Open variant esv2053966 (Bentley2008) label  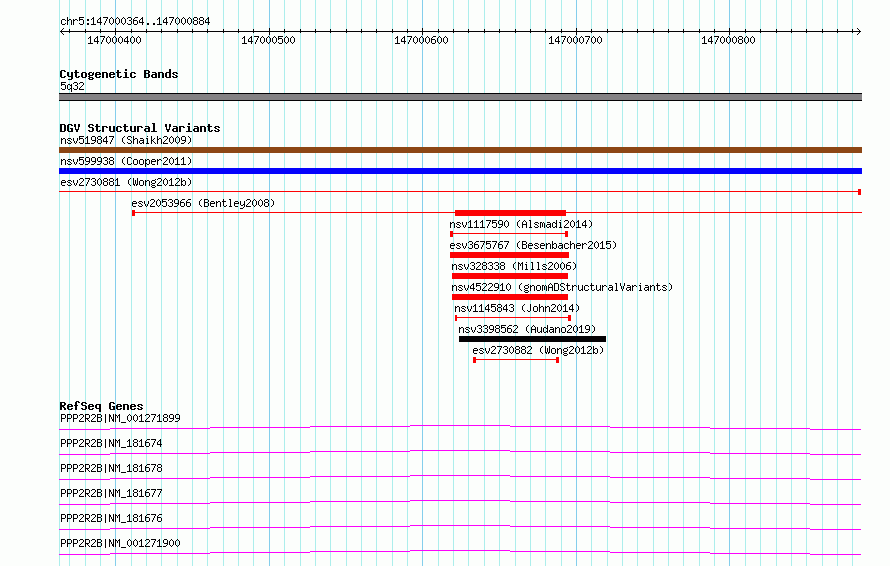click(203, 203)
